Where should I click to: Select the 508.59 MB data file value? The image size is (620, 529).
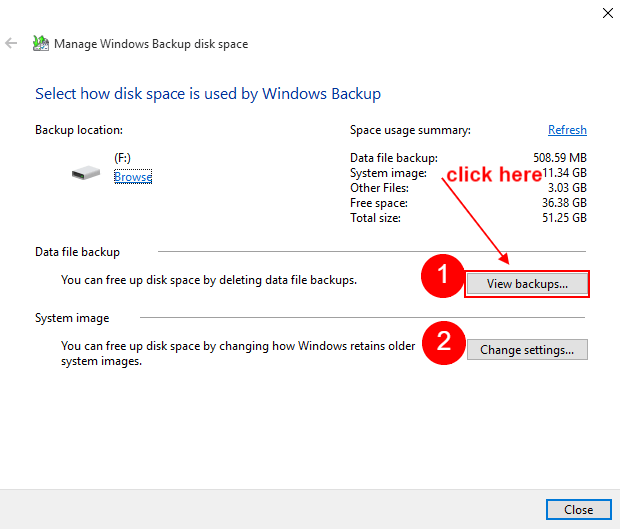560,158
